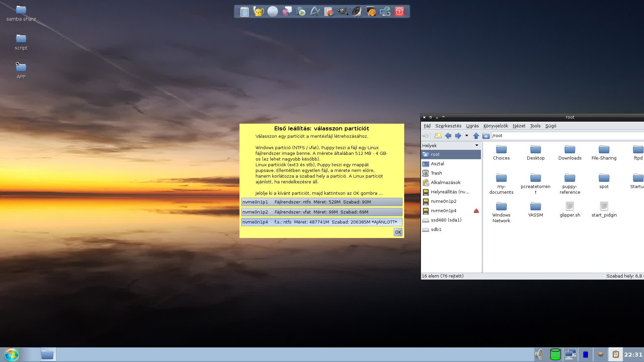Select the start_pidgin file

tap(604, 209)
